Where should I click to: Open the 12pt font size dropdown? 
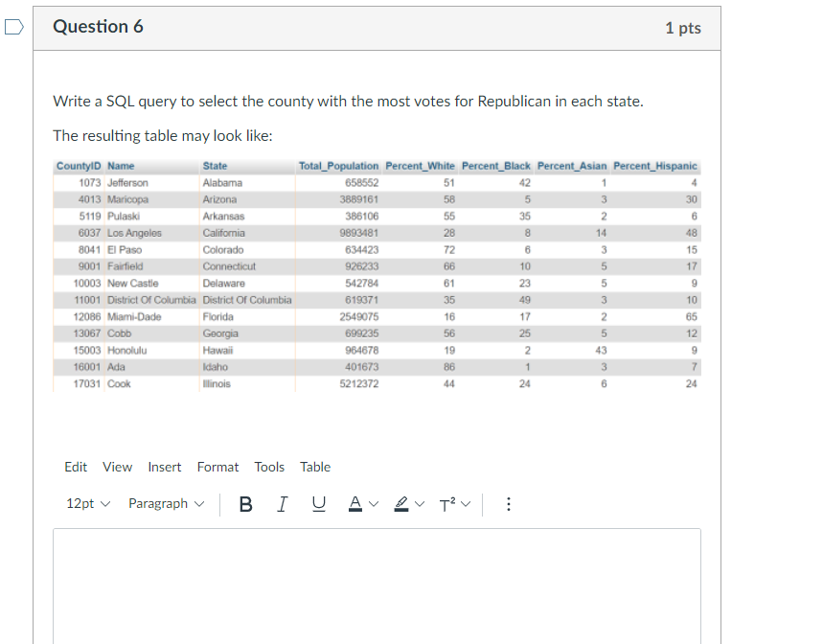(x=88, y=504)
